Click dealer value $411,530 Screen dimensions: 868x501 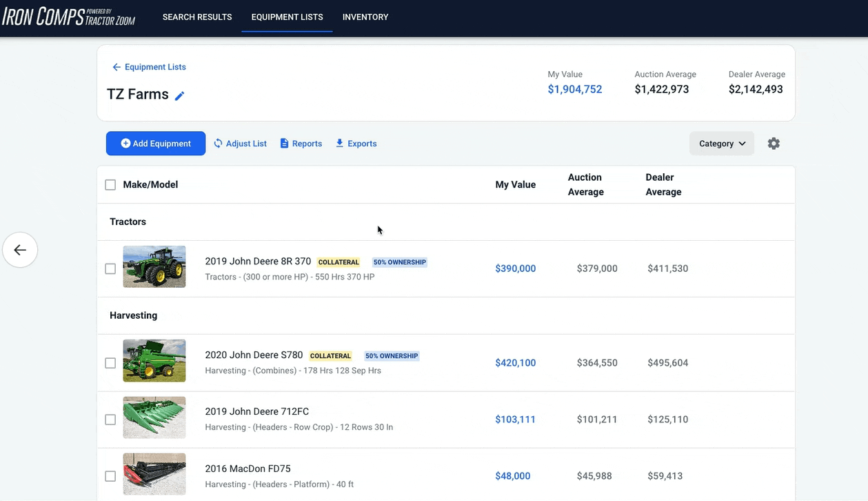[668, 268]
